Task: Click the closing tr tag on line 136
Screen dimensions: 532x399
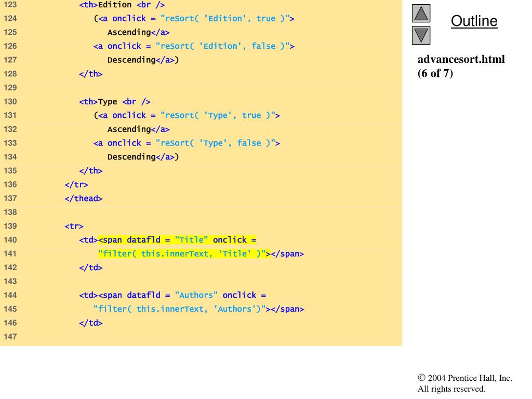Action: pyautogui.click(x=76, y=184)
